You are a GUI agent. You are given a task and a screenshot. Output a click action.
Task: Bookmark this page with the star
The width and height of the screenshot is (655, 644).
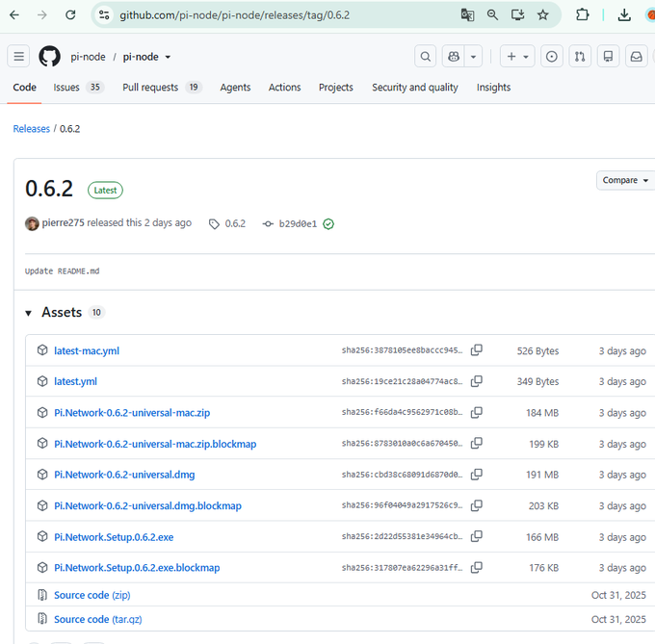click(x=542, y=15)
